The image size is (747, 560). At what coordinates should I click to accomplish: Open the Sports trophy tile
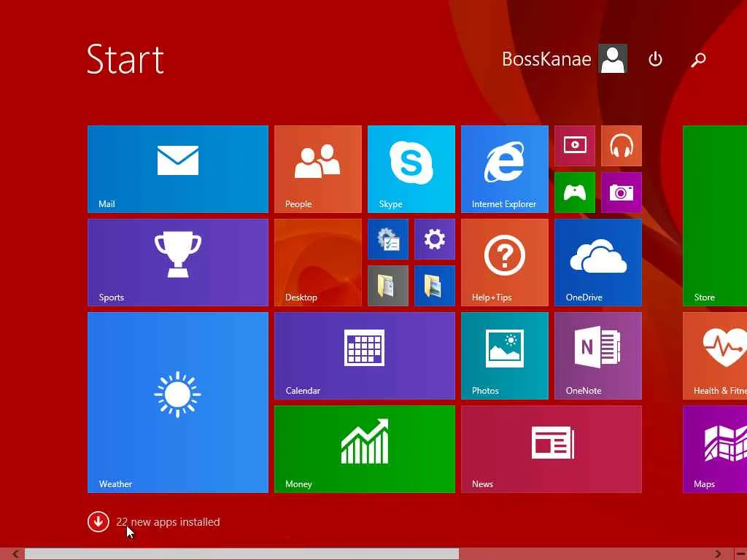(178, 262)
